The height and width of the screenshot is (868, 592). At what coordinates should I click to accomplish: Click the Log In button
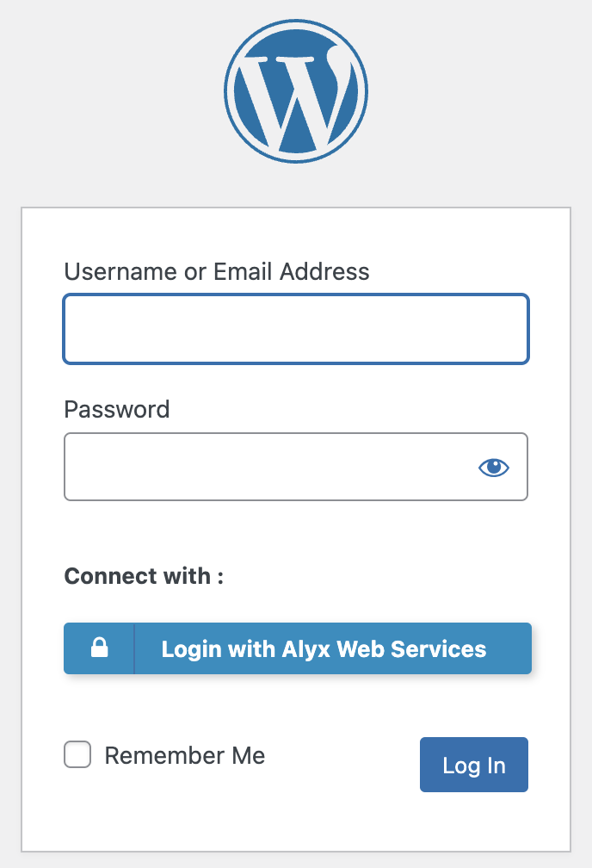(473, 765)
